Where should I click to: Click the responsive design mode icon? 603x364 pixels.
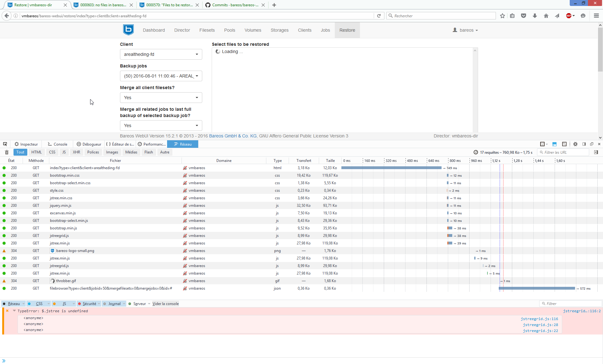click(x=564, y=144)
